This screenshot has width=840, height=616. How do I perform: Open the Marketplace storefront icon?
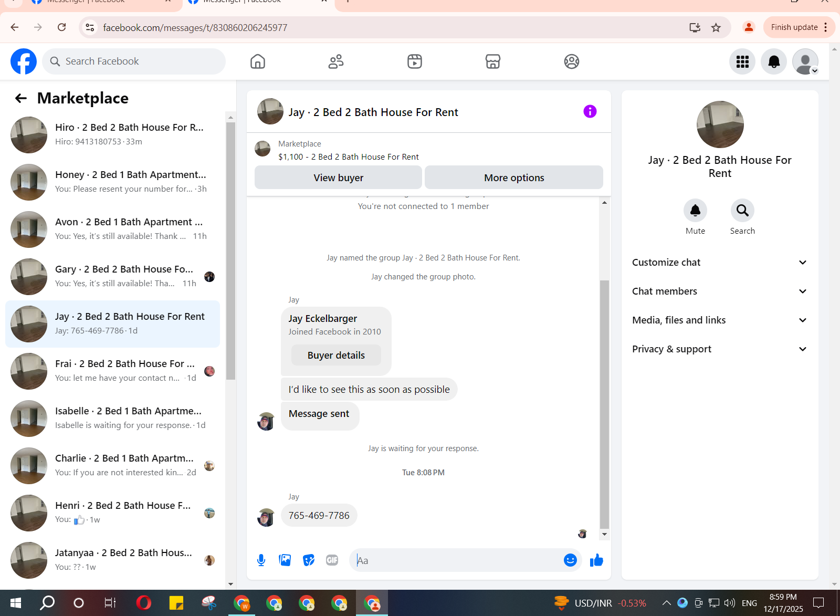[493, 61]
